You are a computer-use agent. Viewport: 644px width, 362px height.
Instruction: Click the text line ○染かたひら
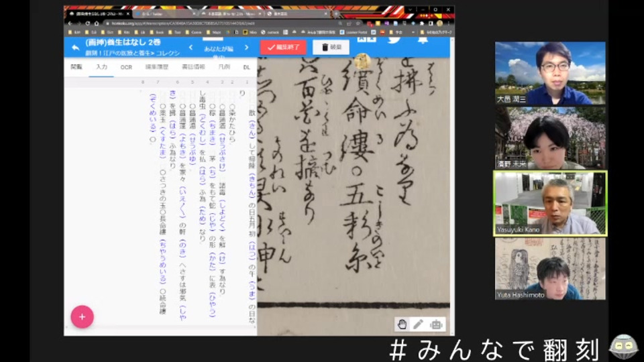click(233, 123)
